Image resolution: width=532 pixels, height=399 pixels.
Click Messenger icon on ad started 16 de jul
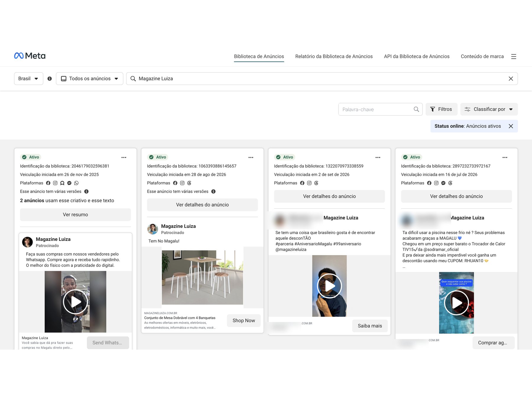(443, 183)
